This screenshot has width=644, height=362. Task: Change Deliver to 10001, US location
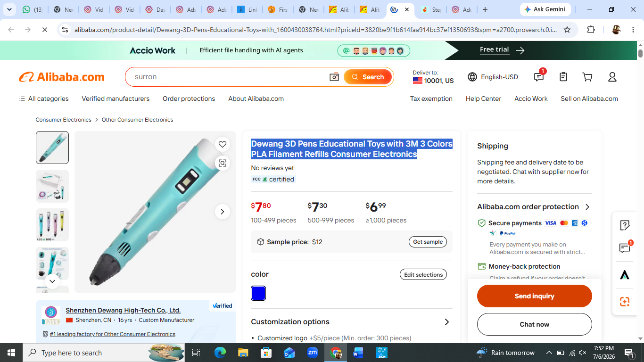[433, 77]
